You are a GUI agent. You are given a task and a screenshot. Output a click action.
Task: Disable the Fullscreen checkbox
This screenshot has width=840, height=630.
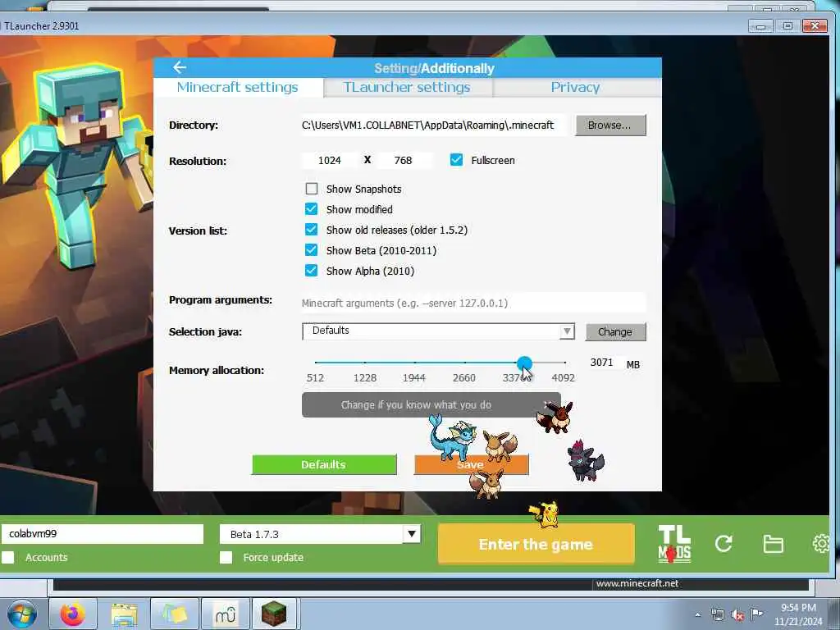click(x=456, y=160)
